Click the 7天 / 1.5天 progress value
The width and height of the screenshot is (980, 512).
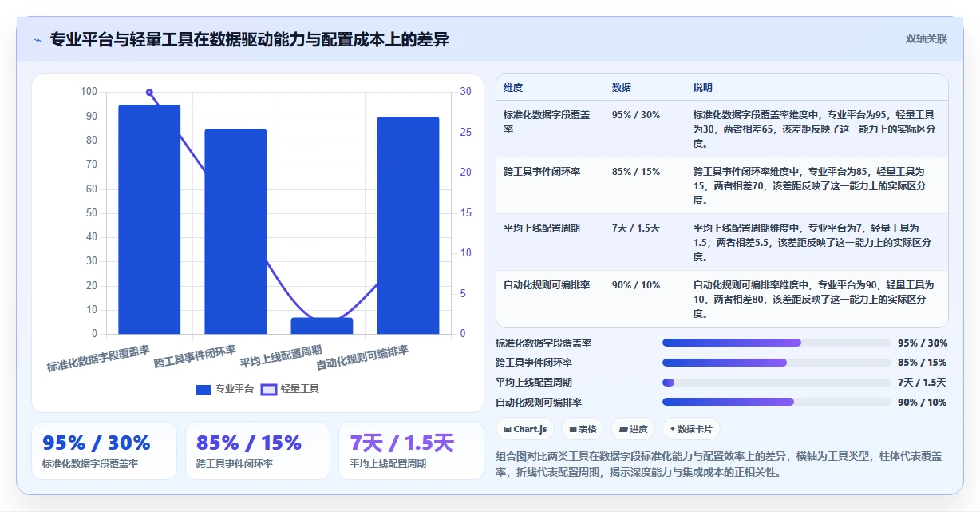coord(922,383)
